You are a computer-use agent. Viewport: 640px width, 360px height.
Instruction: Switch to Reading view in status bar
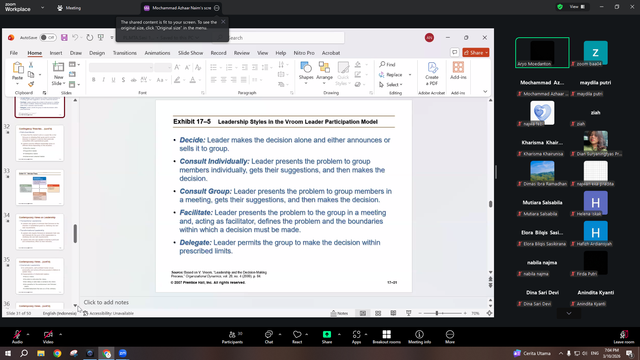[x=393, y=313]
